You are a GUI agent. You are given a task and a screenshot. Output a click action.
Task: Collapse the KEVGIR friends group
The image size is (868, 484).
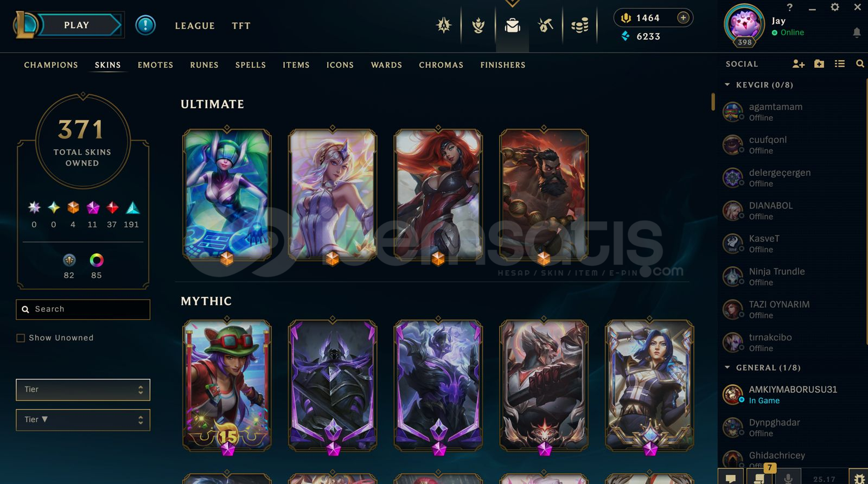[727, 85]
